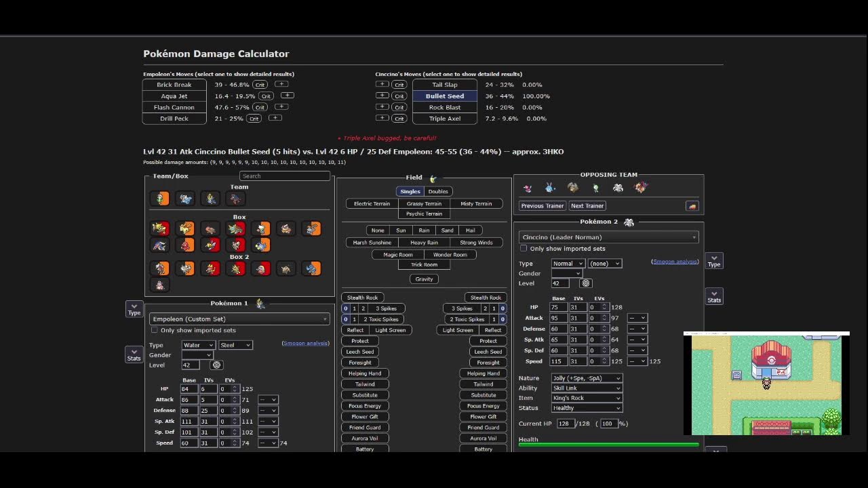Toggle Crit for Aqua Jet
The width and height of the screenshot is (868, 488).
click(x=266, y=96)
